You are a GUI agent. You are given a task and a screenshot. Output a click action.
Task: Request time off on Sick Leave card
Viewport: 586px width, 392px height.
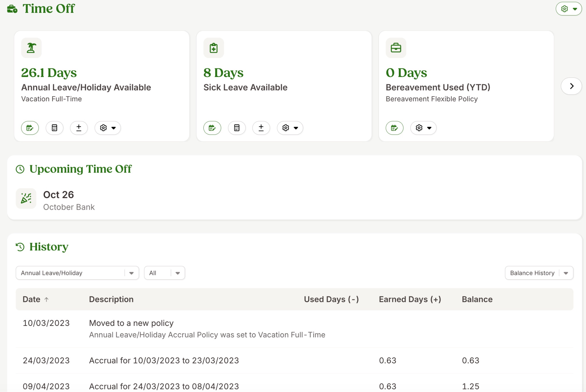[212, 128]
